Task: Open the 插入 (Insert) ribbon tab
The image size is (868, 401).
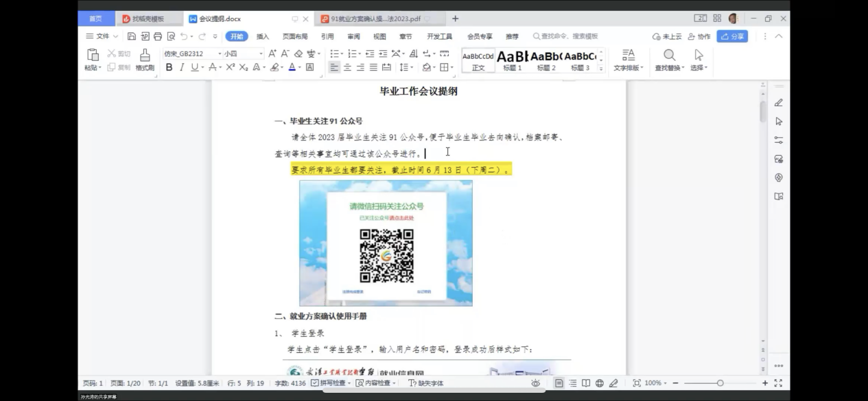Action: tap(263, 36)
